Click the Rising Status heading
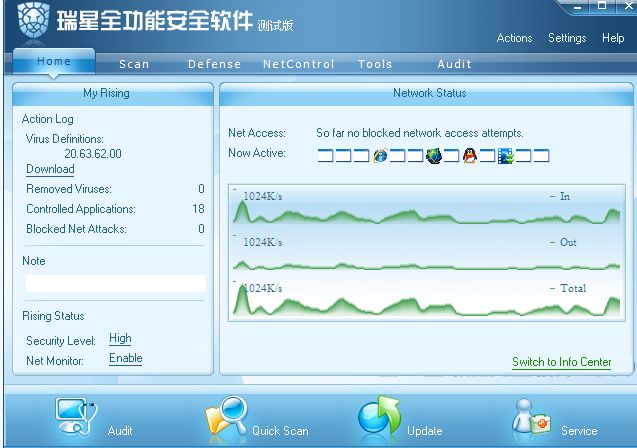Image resolution: width=637 pixels, height=448 pixels. 53,316
